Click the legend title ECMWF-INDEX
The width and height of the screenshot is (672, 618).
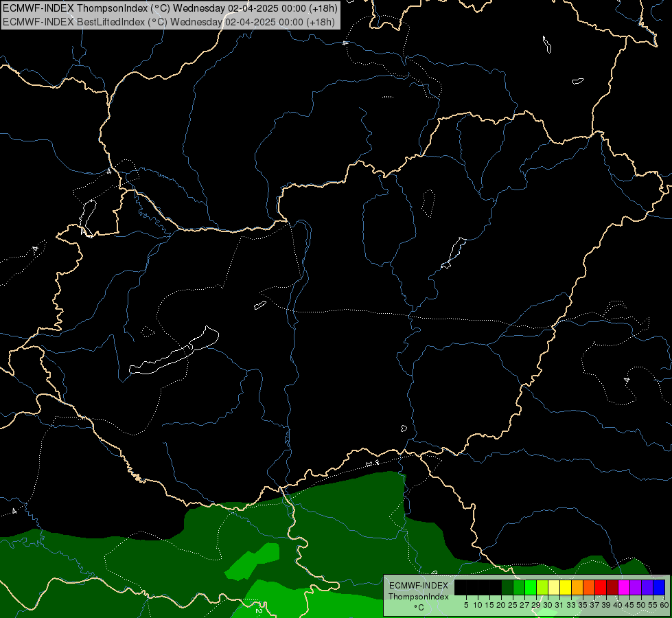coord(419,586)
